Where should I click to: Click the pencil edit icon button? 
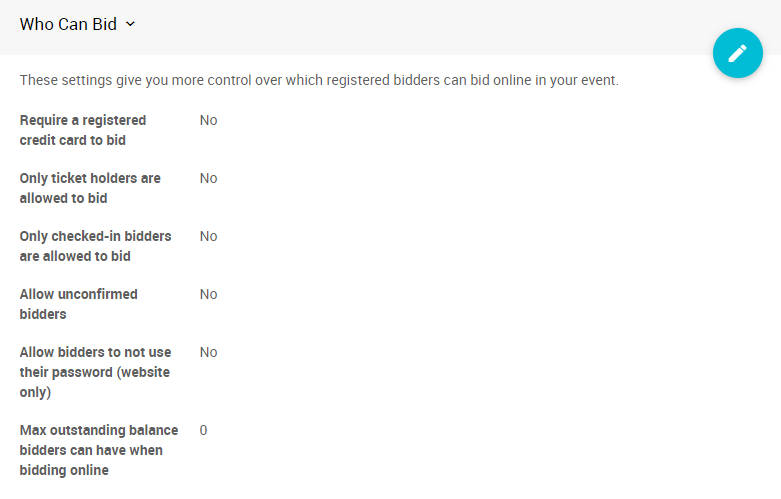(x=737, y=53)
